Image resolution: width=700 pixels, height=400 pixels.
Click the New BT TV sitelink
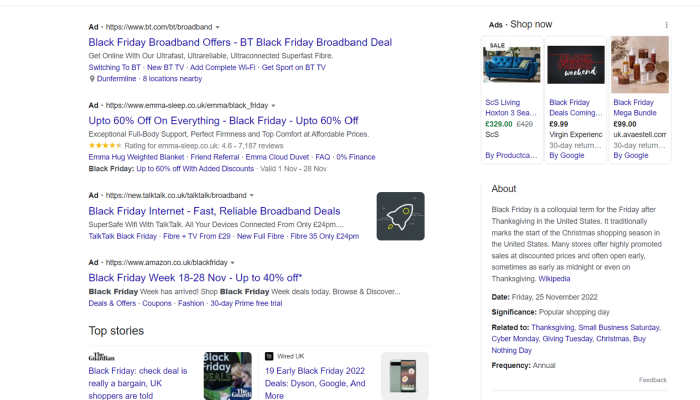[165, 67]
